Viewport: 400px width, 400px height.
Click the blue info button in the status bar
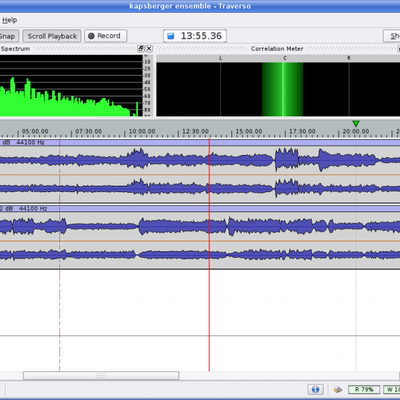point(315,389)
